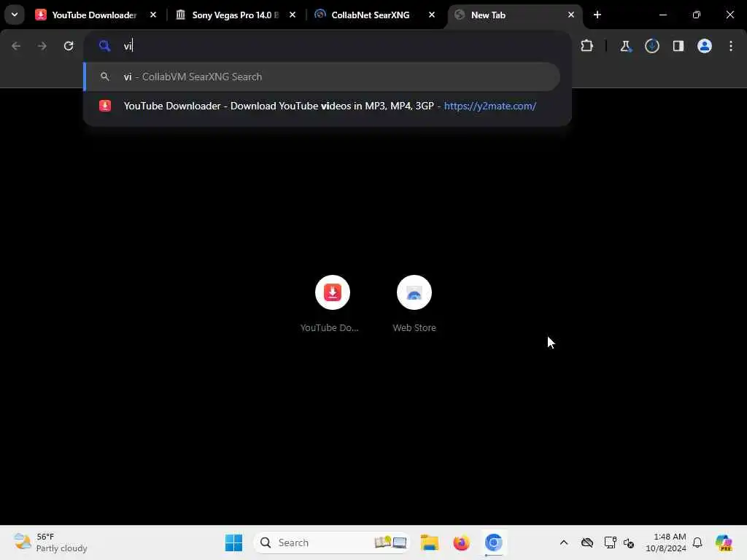Close the New Tab tab
This screenshot has height=560, width=747.
(570, 15)
